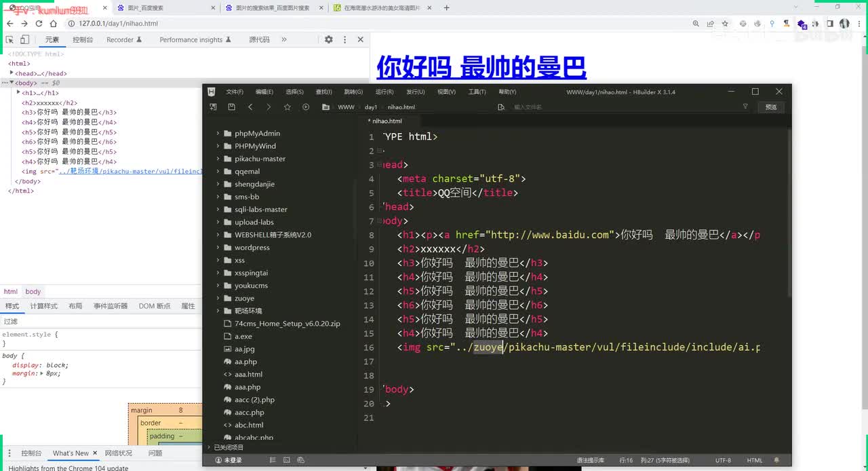Viewport: 868px width, 471px height.
Task: Open HBuilder 工具(T) menu
Action: click(x=477, y=92)
